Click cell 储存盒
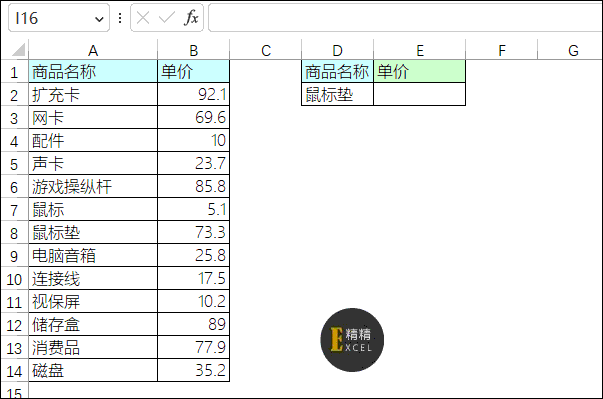 pos(93,325)
